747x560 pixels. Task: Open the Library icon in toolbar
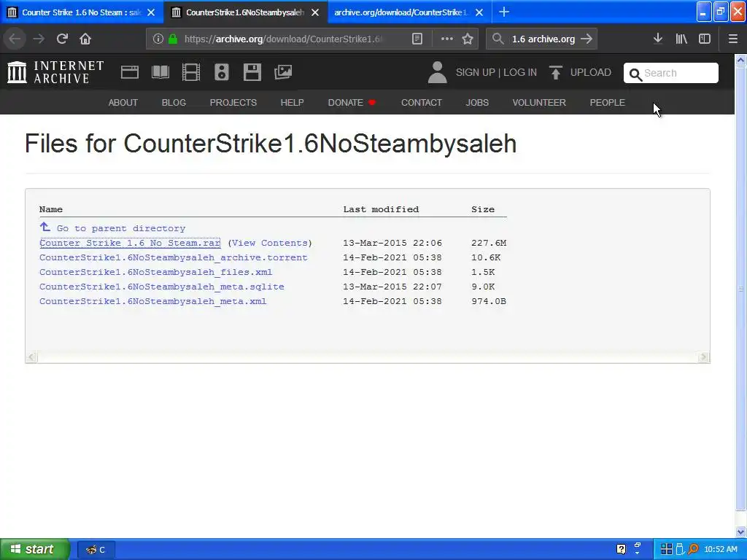681,39
